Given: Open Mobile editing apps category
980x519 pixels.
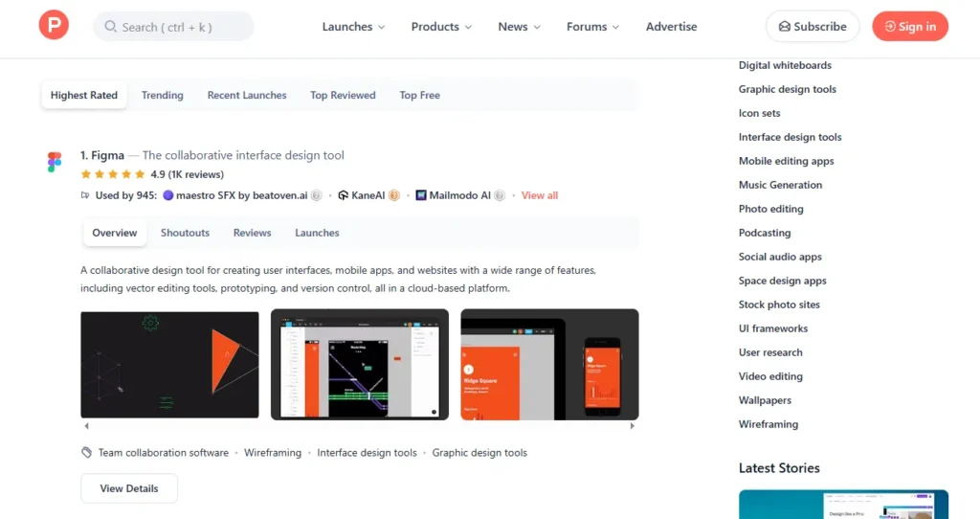Looking at the screenshot, I should click(787, 161).
